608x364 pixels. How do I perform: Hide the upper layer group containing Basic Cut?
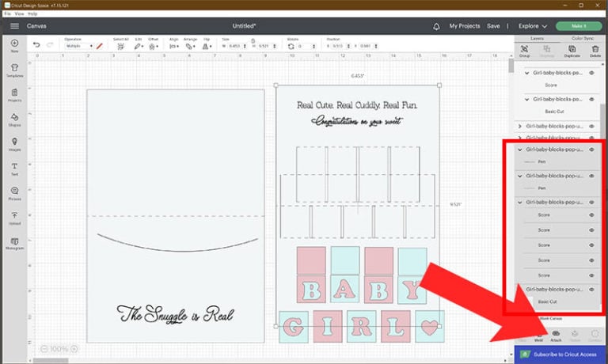click(x=591, y=99)
